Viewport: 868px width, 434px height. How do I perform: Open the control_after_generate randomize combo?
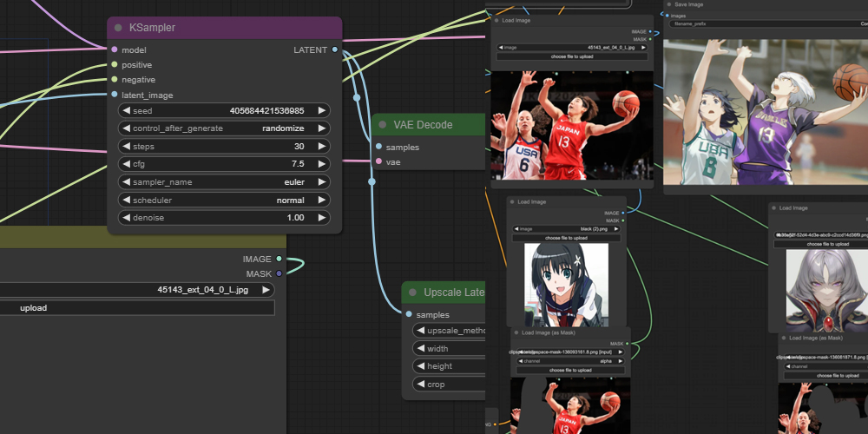point(224,128)
